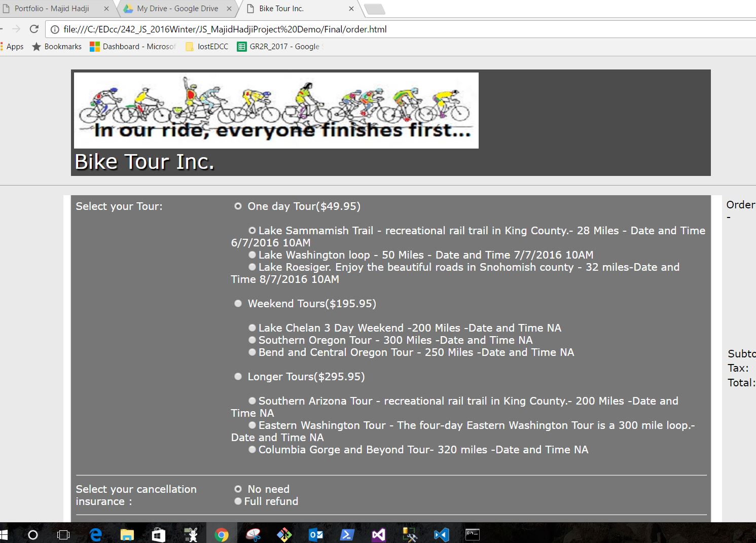Select Full refund cancellation insurance
756x543 pixels.
tap(238, 501)
